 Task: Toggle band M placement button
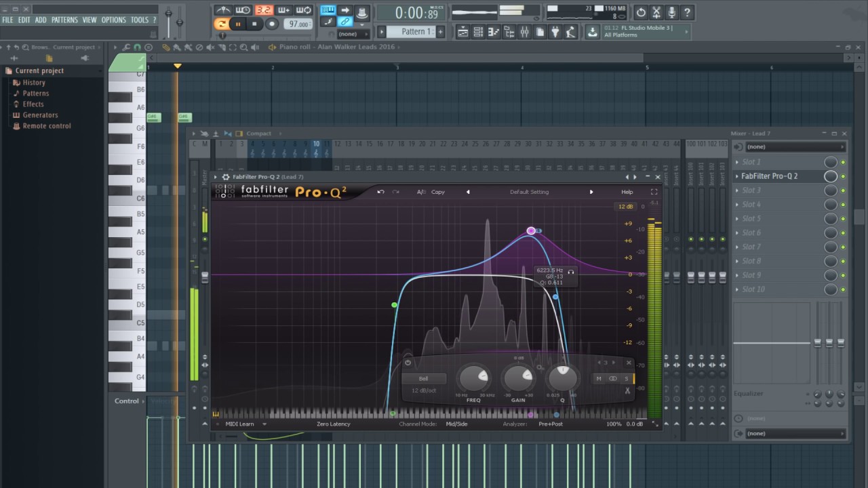599,379
